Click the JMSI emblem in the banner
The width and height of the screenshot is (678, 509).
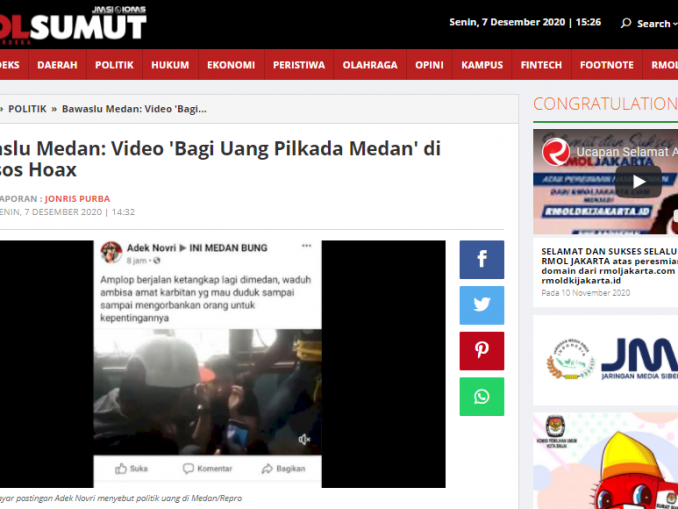(x=570, y=359)
